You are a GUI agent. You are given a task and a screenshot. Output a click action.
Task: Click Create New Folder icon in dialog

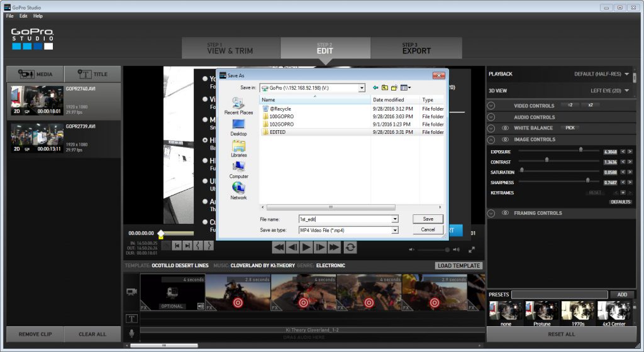tap(394, 87)
